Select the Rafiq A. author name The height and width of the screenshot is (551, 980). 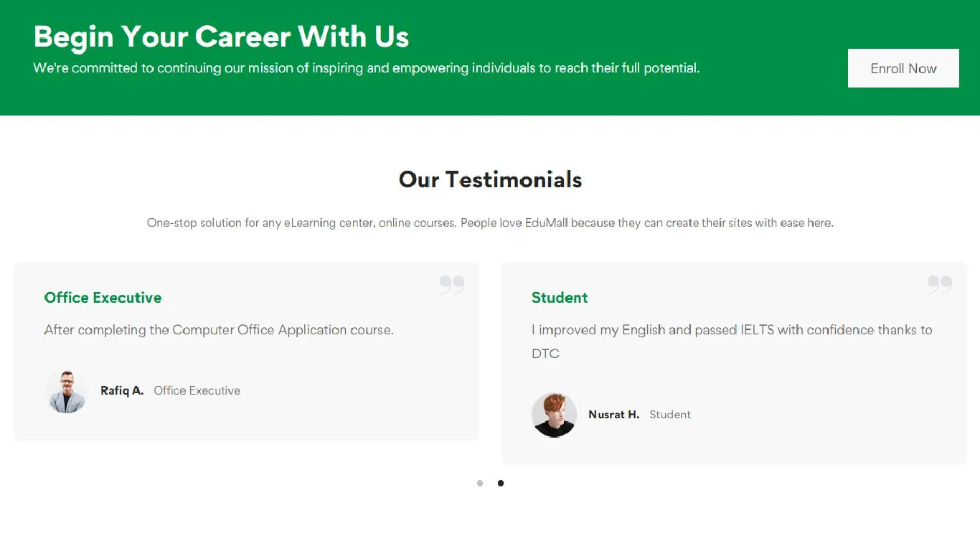click(x=122, y=391)
